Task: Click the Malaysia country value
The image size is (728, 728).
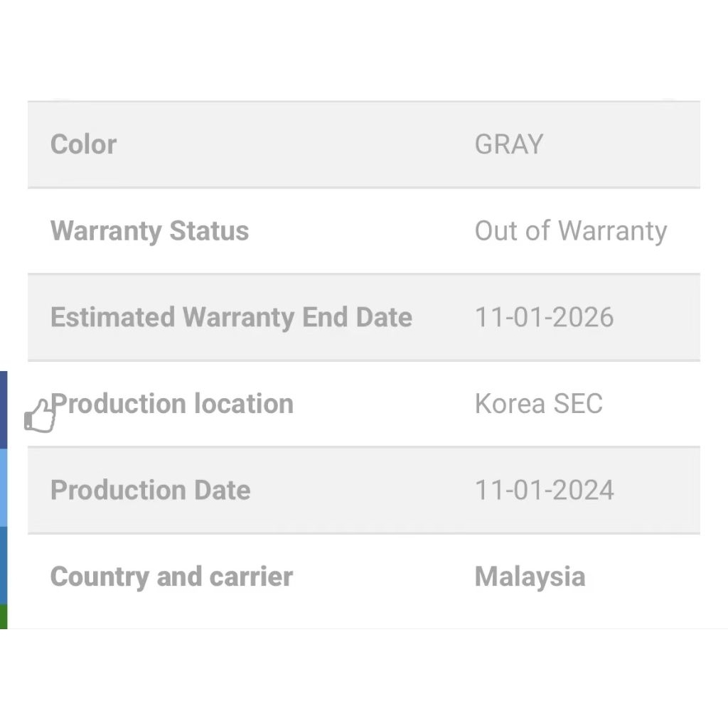Action: (x=530, y=577)
